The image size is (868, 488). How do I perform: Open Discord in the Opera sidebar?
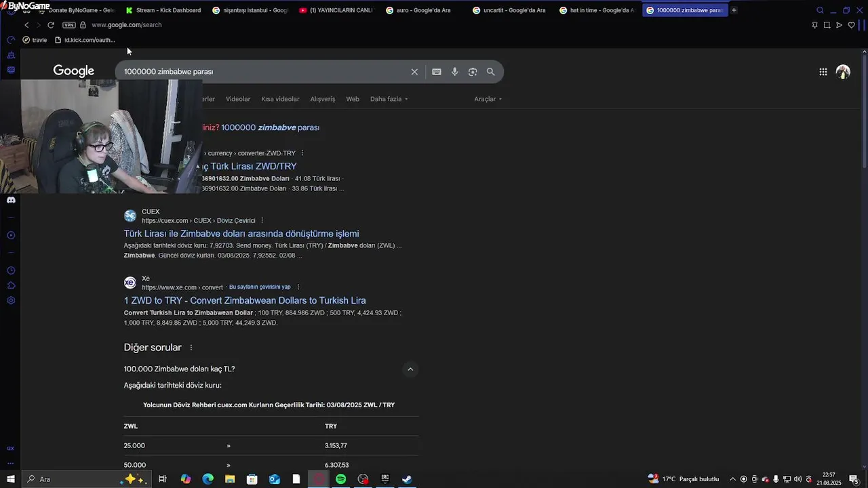tap(11, 200)
